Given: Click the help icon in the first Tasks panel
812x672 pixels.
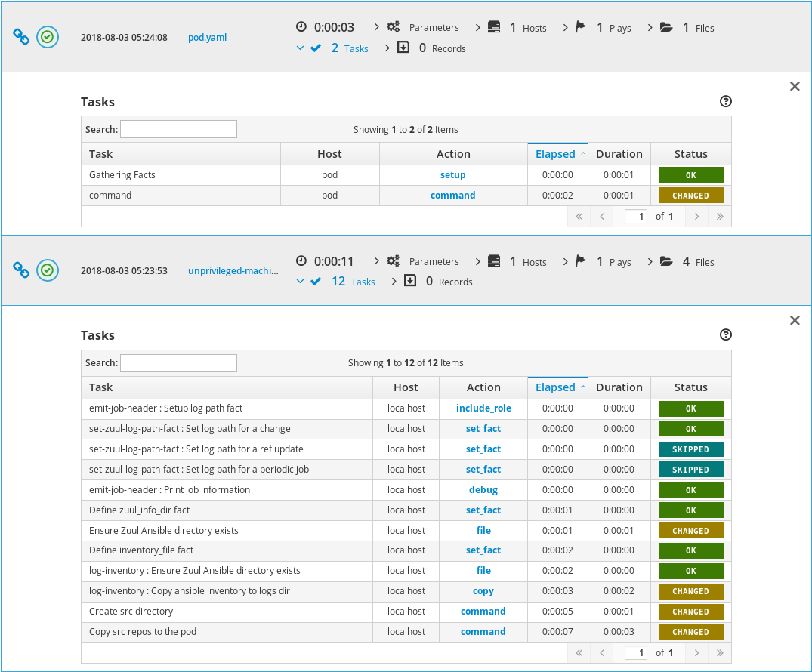Looking at the screenshot, I should pyautogui.click(x=726, y=102).
